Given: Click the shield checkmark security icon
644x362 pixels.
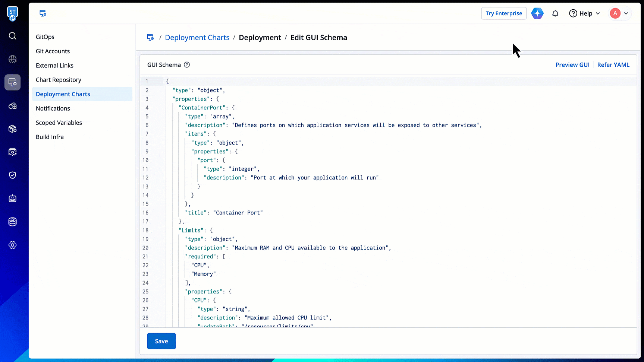Looking at the screenshot, I should click(13, 175).
